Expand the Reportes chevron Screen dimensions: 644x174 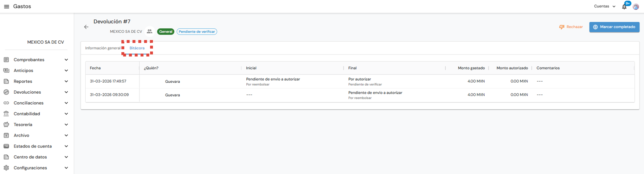pos(66,81)
